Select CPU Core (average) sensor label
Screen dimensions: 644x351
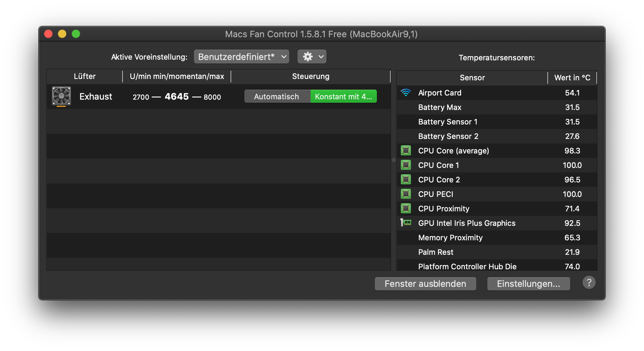click(453, 151)
